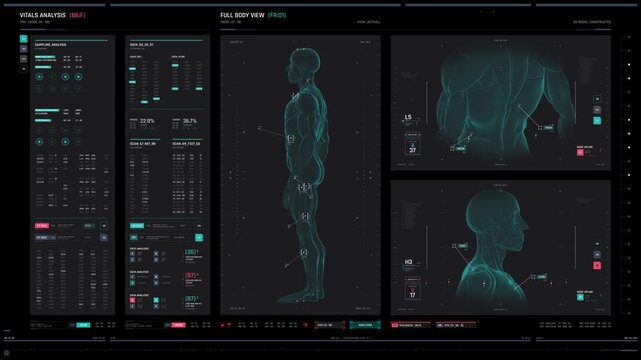Click the pink tag button in Vitals panel
The height and width of the screenshot is (360, 641).
[42, 226]
